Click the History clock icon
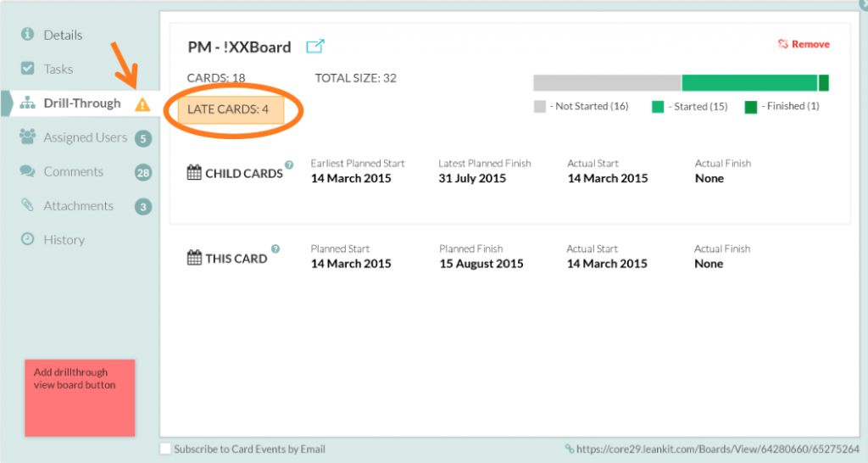This screenshot has width=868, height=463. click(27, 238)
